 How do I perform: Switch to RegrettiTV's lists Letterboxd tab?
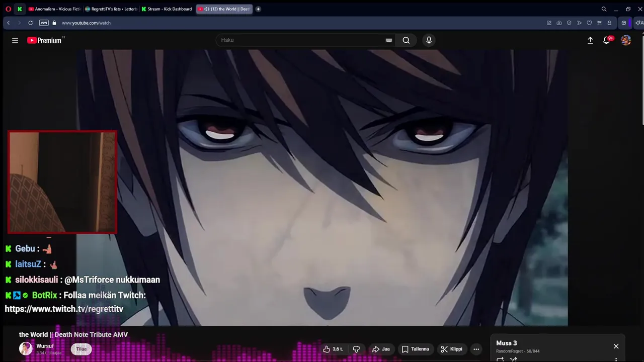point(111,9)
